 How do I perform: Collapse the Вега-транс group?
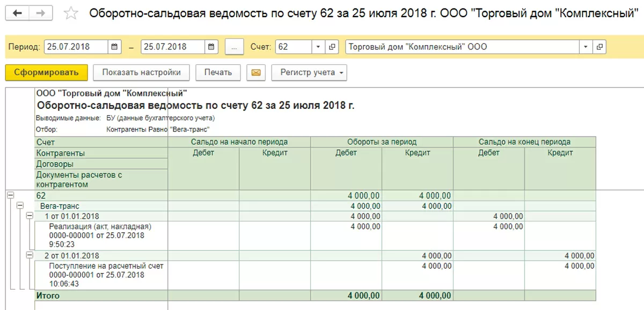tap(20, 205)
